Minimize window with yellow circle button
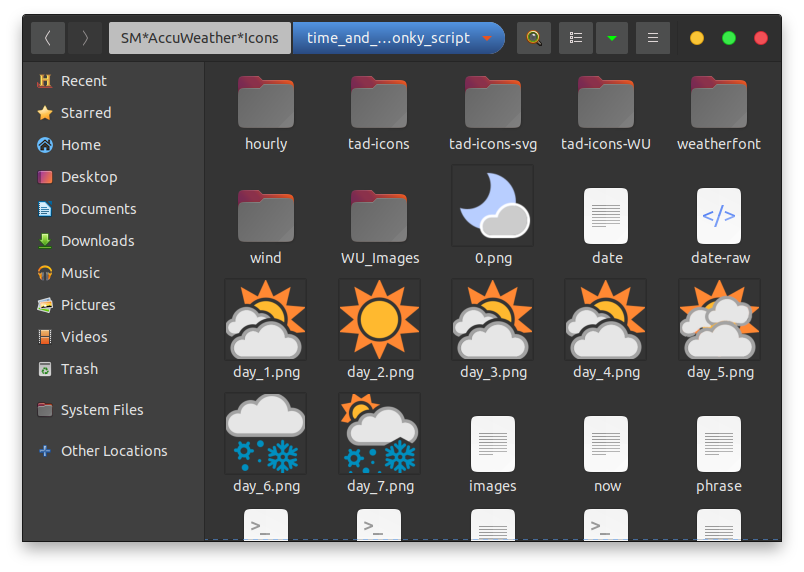The width and height of the screenshot is (804, 572). coord(697,38)
